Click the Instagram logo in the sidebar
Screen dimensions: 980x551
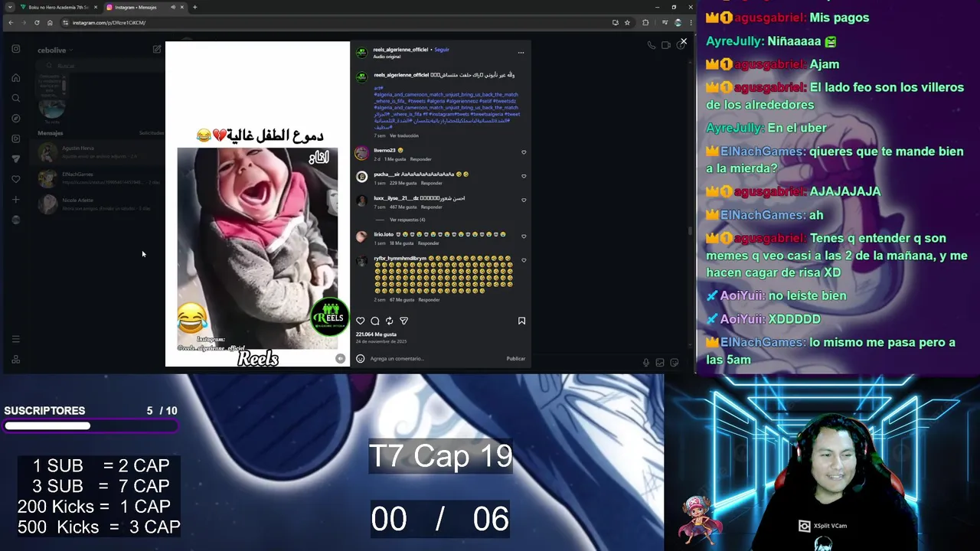pos(15,49)
